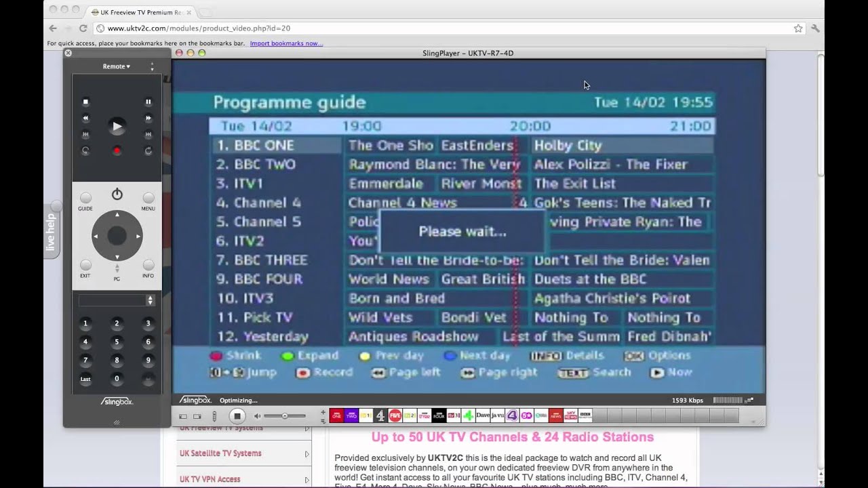This screenshot has height=488, width=868.
Task: Toggle the remote control icon in the SlingPlayer toolbar
Action: [214, 416]
